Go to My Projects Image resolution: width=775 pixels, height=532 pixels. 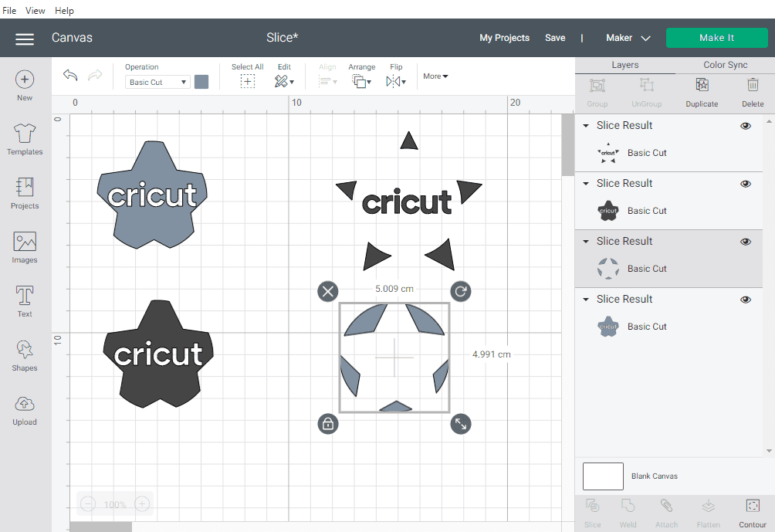504,38
